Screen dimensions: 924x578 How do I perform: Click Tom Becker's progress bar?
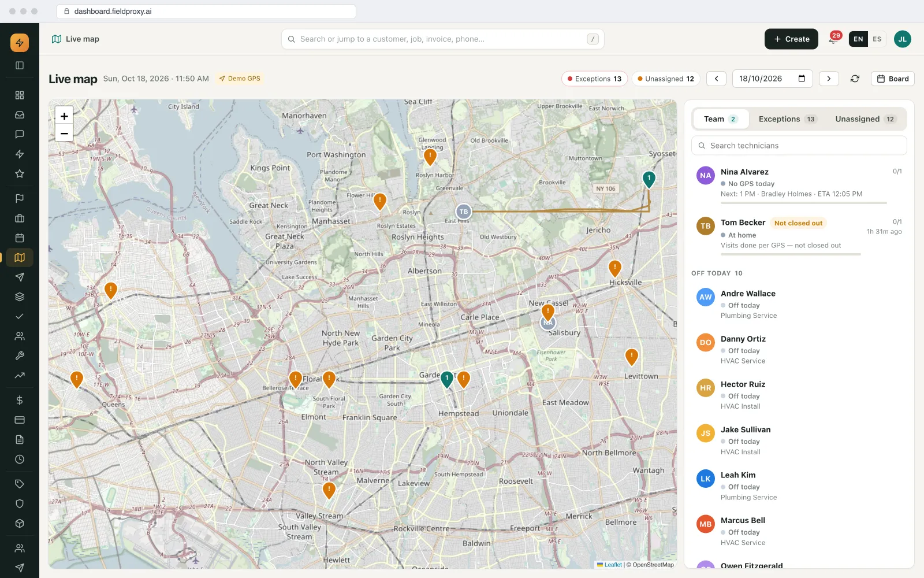tap(791, 254)
